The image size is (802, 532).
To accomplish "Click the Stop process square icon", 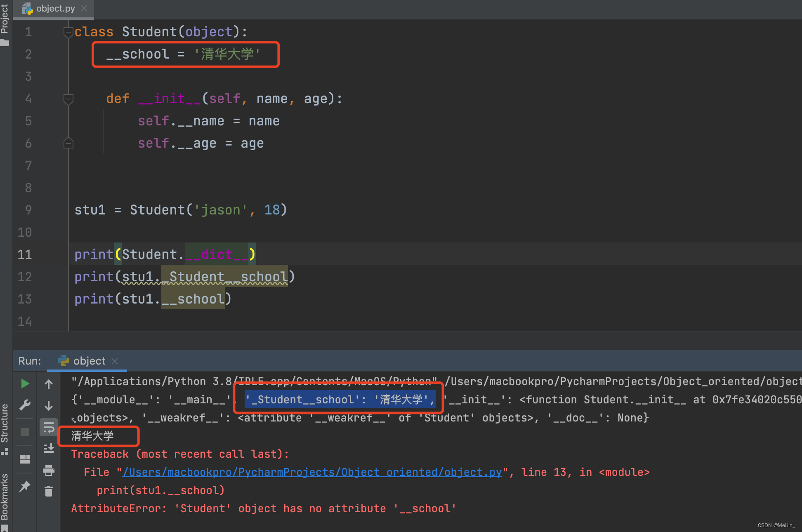I will pyautogui.click(x=25, y=432).
